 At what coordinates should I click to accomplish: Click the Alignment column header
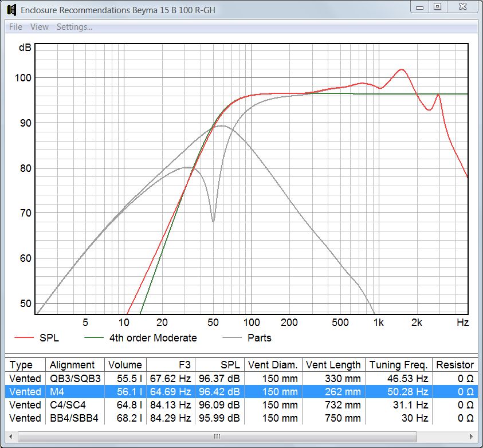(73, 364)
